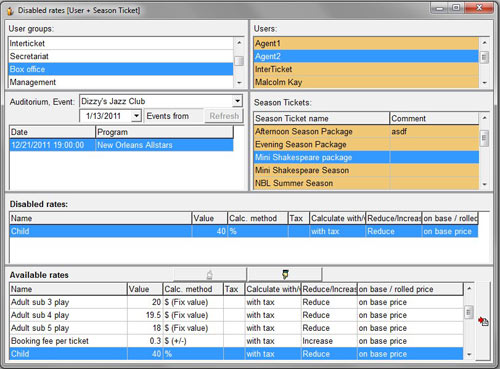Open the Auditorium, Event dropdown

click(237, 101)
